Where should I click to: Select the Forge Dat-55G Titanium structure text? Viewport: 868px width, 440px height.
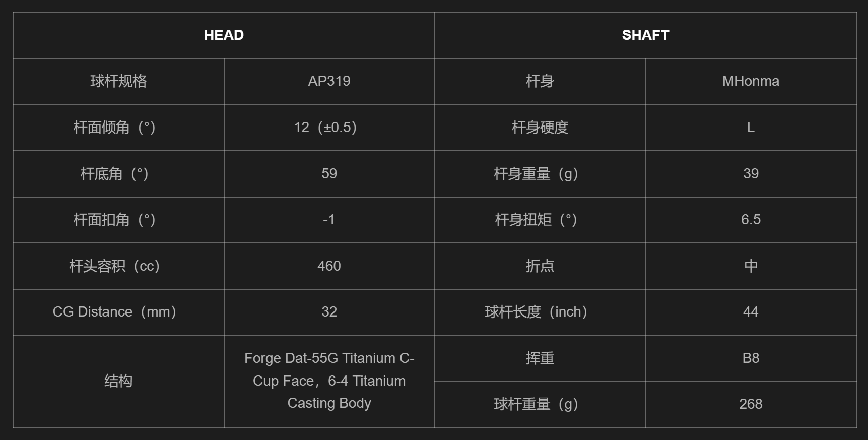(x=329, y=381)
